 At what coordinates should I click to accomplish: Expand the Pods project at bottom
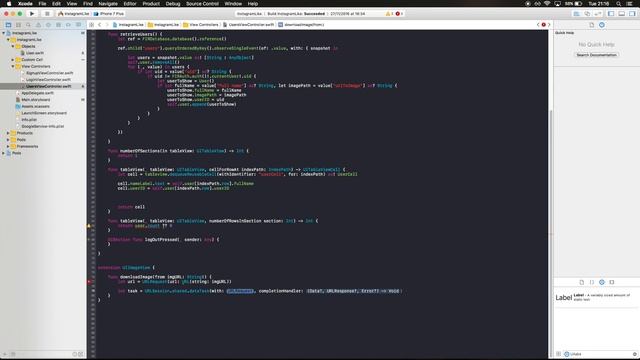coord(4,153)
